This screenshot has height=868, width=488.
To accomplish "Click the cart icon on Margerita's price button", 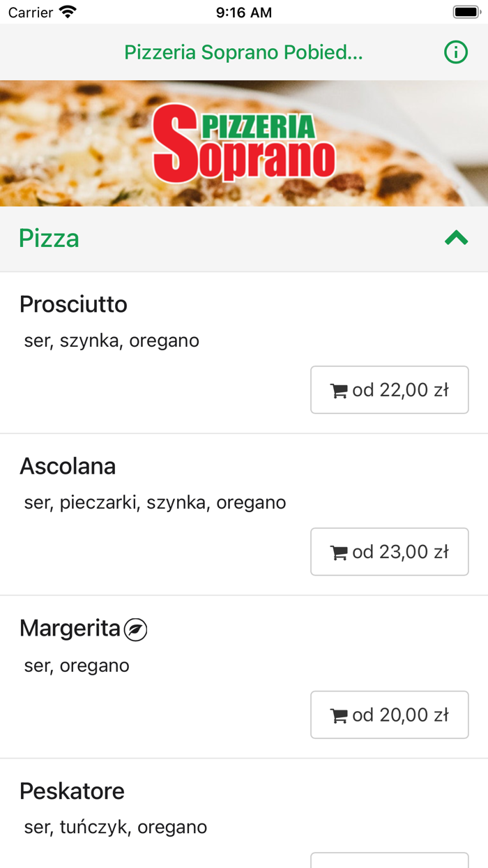I will click(x=340, y=714).
